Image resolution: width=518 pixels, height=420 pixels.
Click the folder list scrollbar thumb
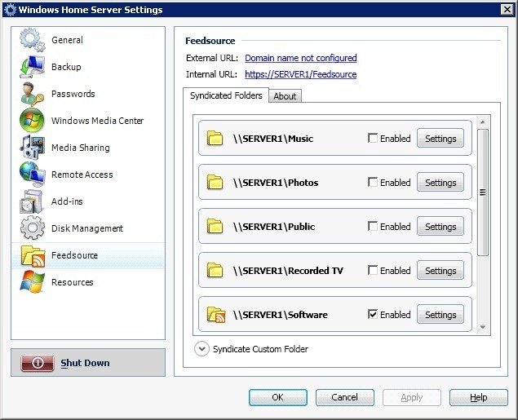483,192
